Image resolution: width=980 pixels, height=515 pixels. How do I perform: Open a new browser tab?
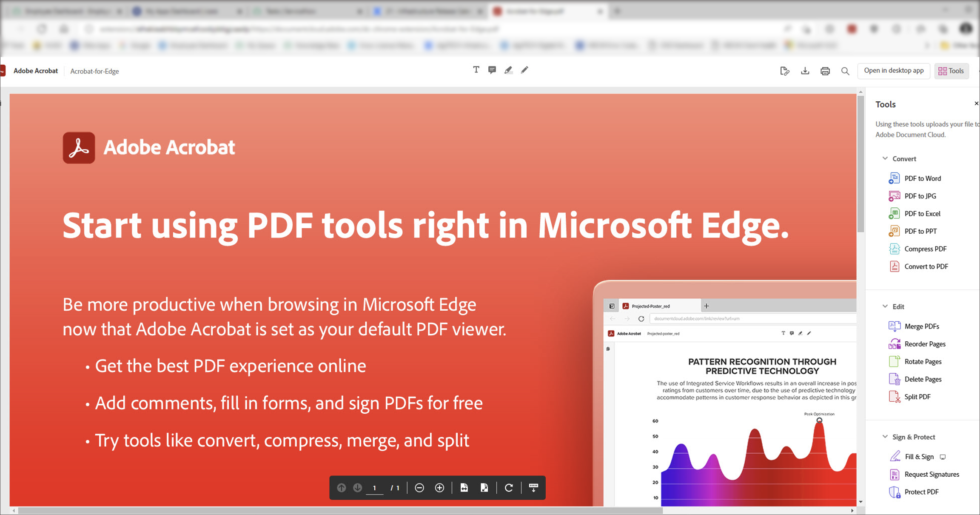click(617, 11)
